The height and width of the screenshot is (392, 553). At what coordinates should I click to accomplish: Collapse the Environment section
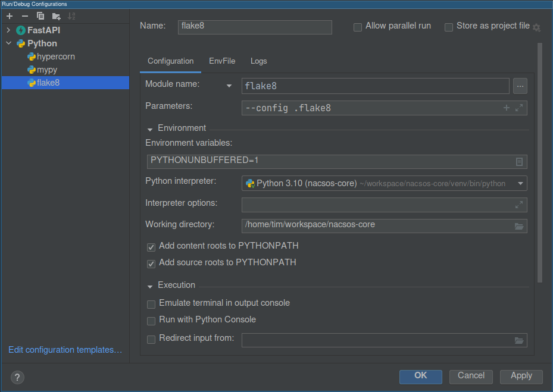(150, 128)
